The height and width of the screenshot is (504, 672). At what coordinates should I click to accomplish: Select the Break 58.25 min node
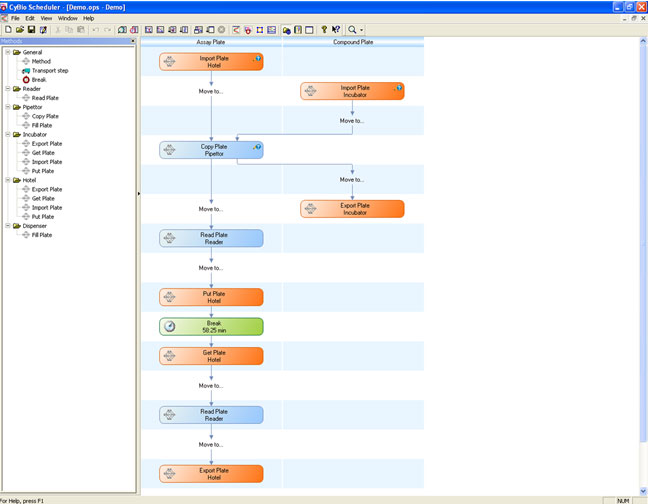pos(211,327)
